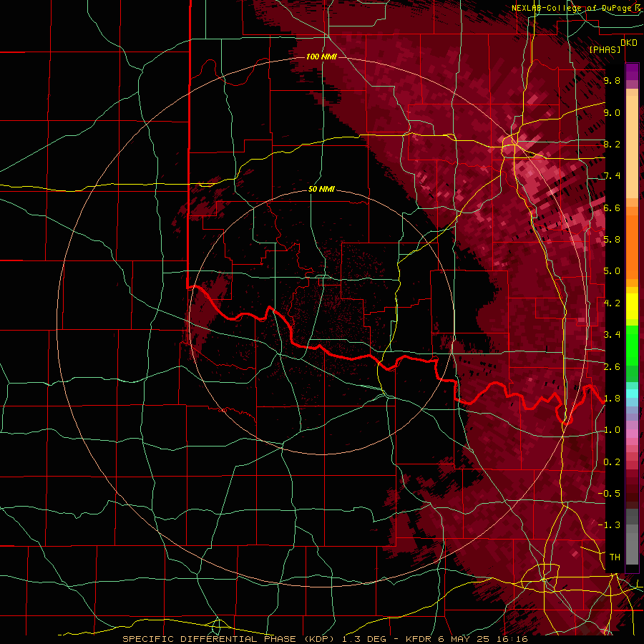Click the "SPECIFIC DIFFERENTIAL PHASE (KDP)" caption
This screenshot has height=644, width=644.
click(x=228, y=639)
